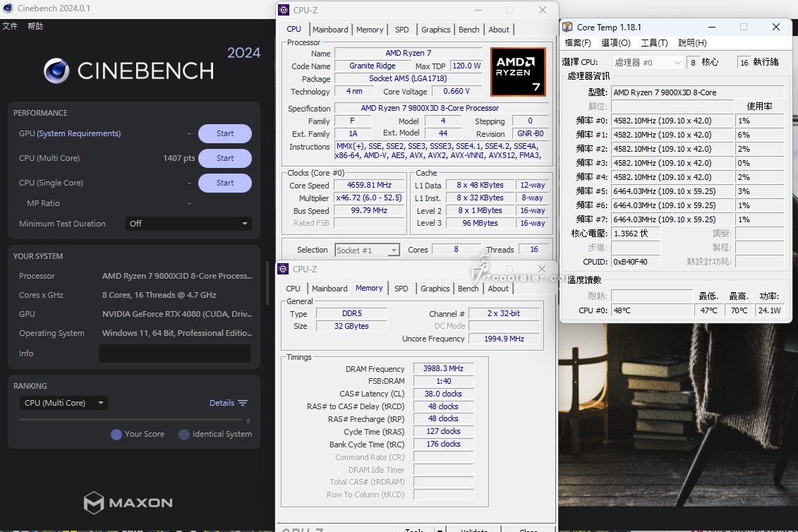Click the DRAM Frequency 3988.3 MHz value
The height and width of the screenshot is (532, 798).
tap(443, 368)
